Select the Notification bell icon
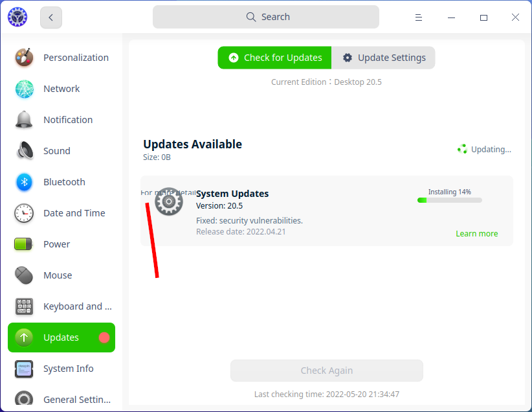Image resolution: width=532 pixels, height=412 pixels. tap(23, 120)
